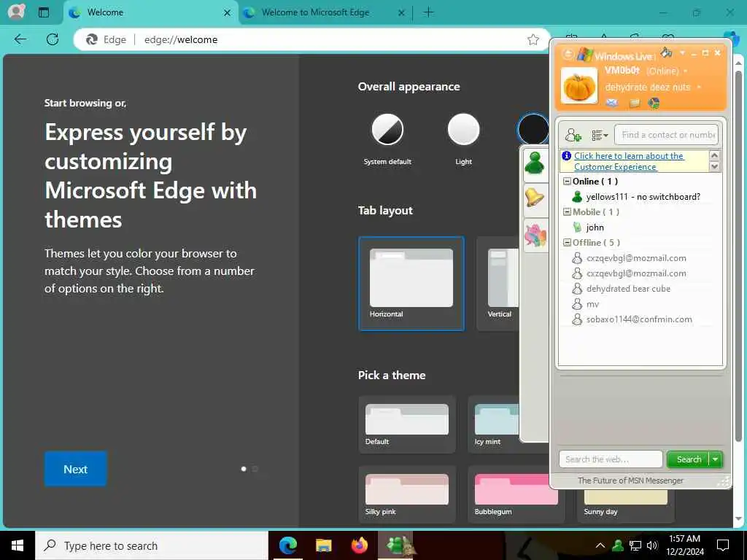This screenshot has width=747, height=560.
Task: Select contact sobaxo1144@confmin.com
Action: click(632, 319)
